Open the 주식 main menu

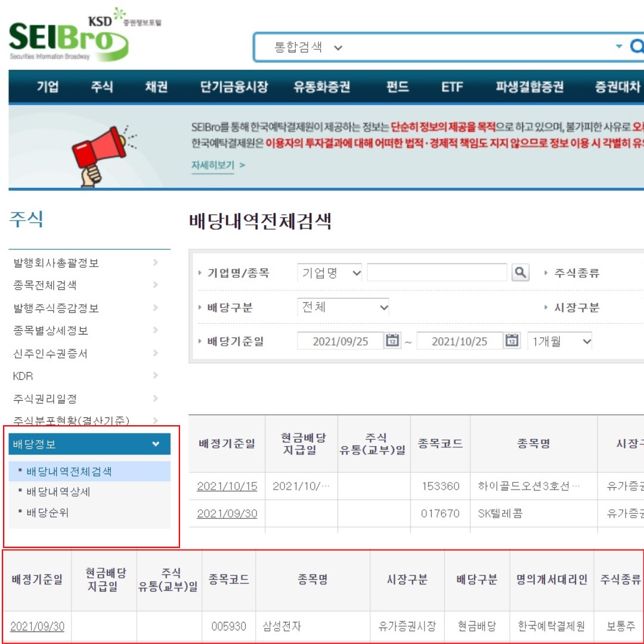[x=101, y=86]
